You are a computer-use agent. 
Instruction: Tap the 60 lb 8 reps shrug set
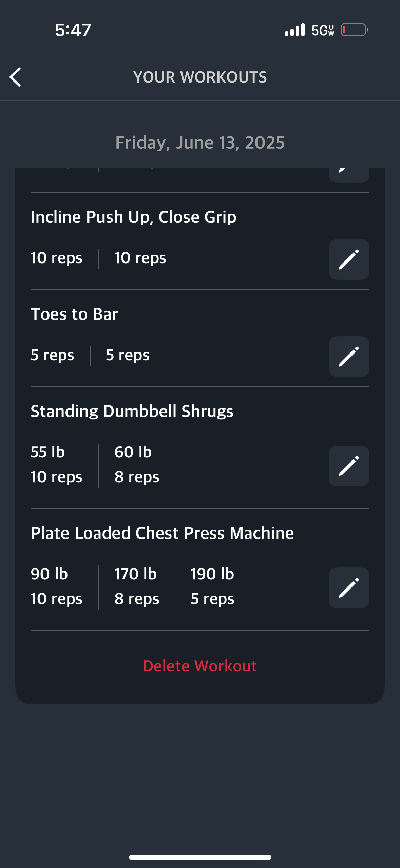coord(137,464)
